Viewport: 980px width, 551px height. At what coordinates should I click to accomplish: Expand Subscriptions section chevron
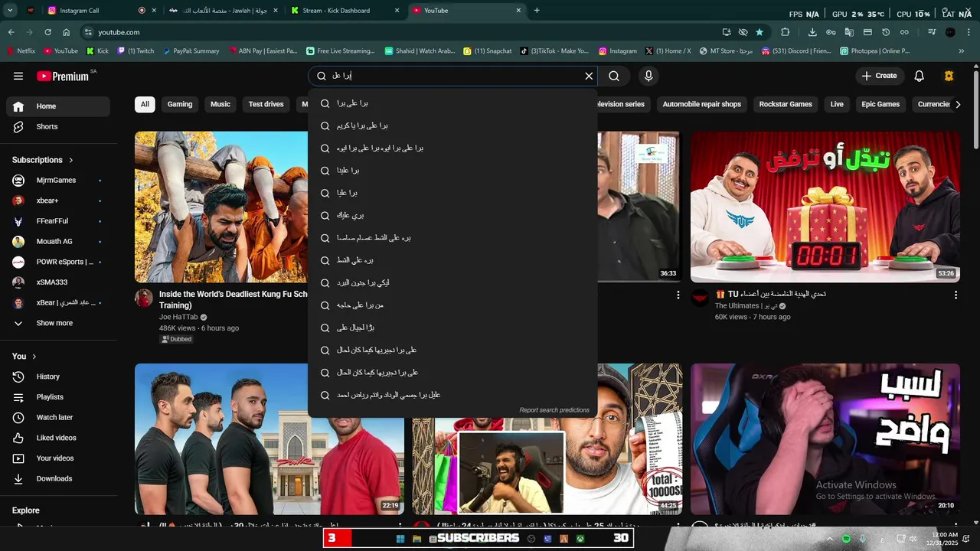pos(71,160)
